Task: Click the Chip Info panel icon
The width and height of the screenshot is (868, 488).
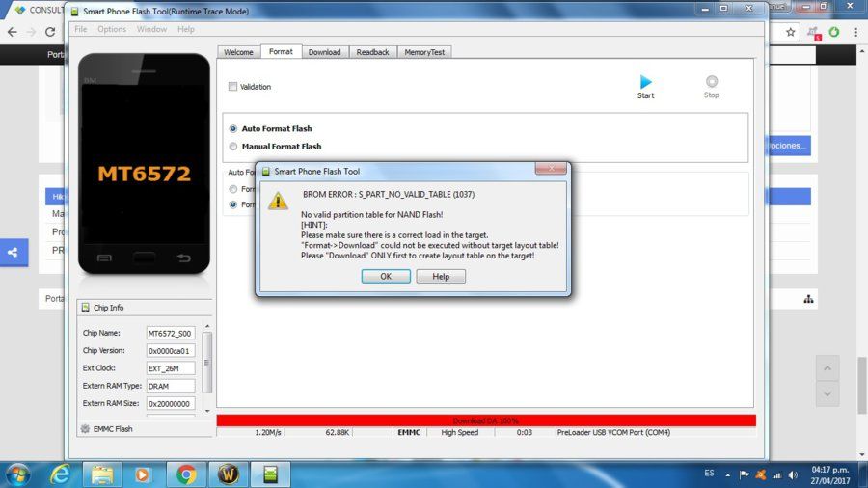Action: coord(85,307)
